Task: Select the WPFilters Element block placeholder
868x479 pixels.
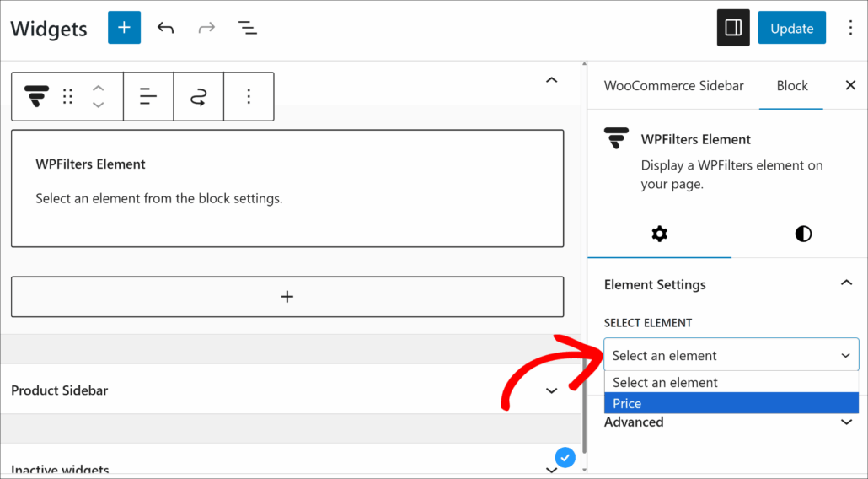Action: [287, 188]
